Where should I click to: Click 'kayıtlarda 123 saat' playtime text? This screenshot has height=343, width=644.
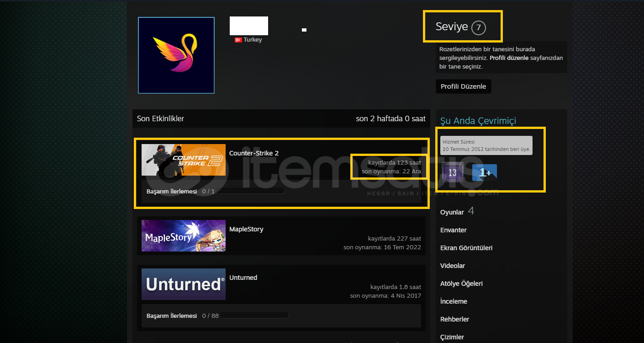(x=395, y=162)
